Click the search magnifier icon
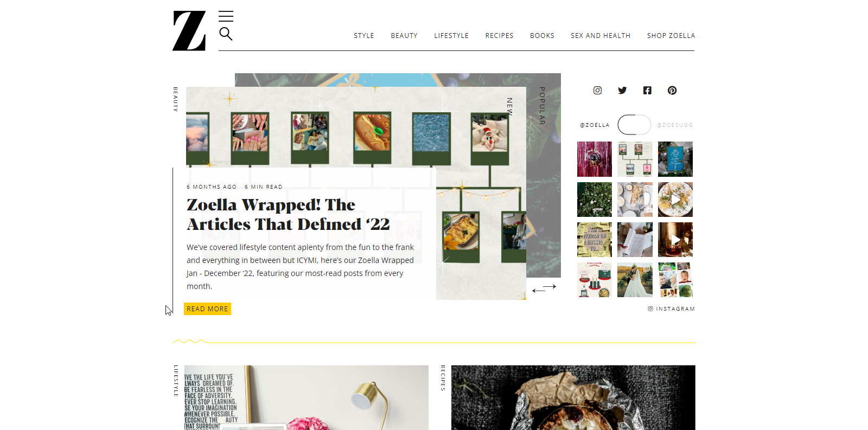 (x=226, y=34)
